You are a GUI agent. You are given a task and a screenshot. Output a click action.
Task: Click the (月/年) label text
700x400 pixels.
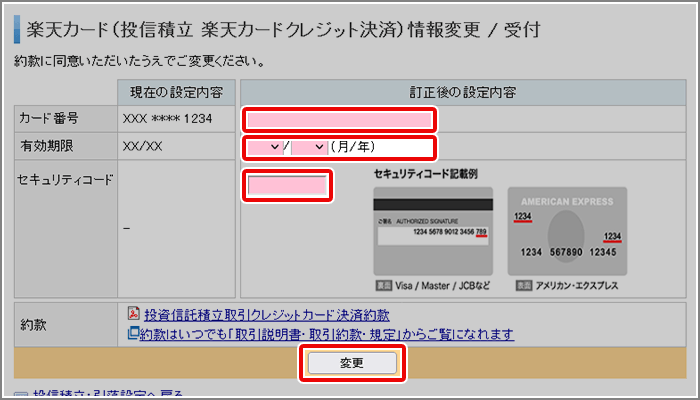[353, 146]
